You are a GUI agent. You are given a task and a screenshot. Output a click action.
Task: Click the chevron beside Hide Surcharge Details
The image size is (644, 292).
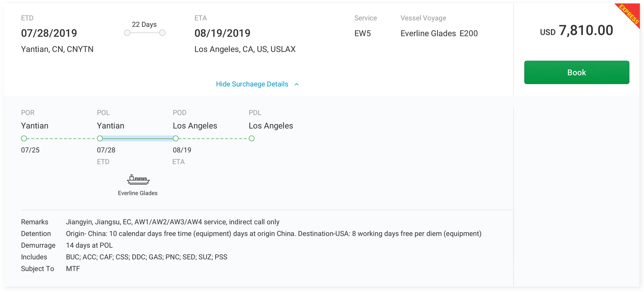[297, 85]
